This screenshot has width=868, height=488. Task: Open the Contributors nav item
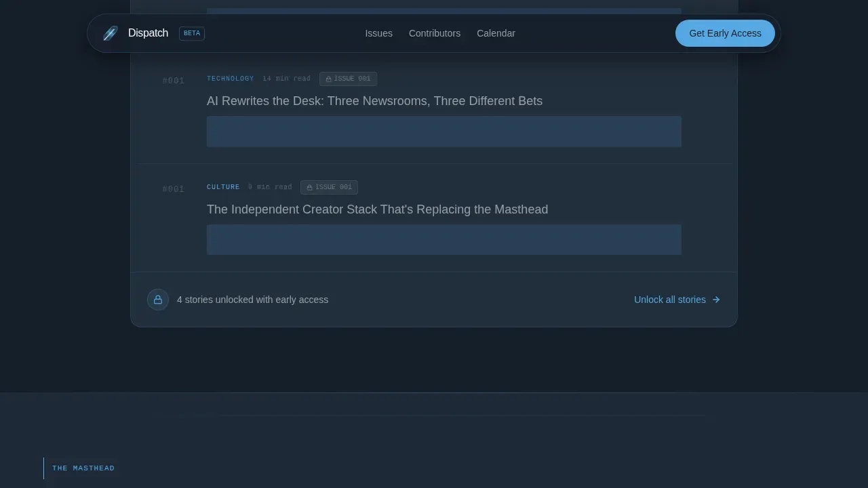435,33
